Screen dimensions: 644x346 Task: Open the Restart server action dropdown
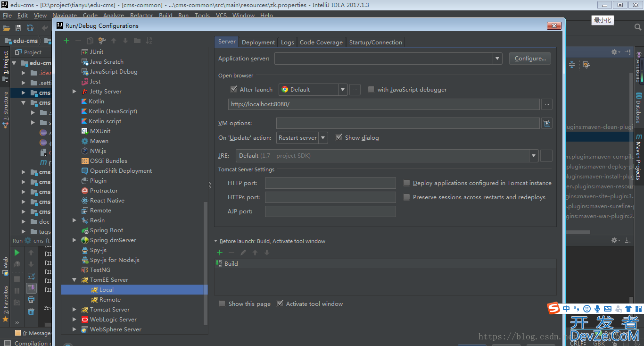(x=323, y=138)
